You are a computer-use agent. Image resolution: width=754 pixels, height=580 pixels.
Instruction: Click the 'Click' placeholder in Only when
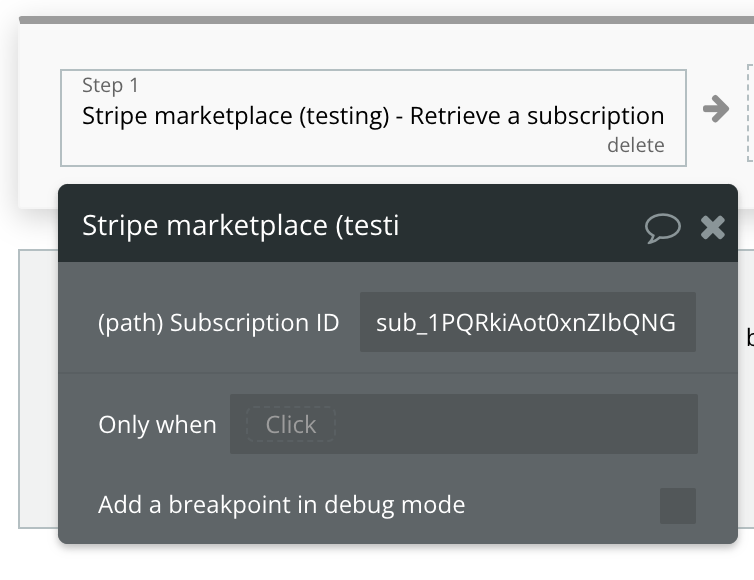291,424
